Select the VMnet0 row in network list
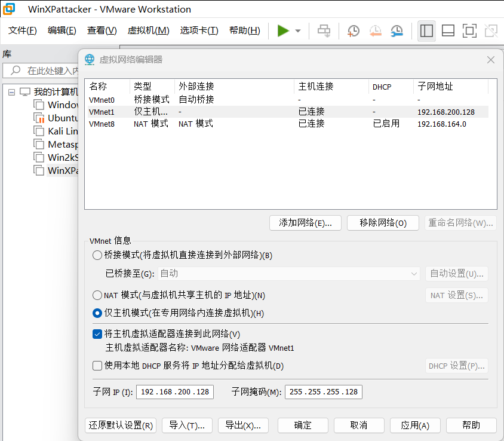This screenshot has width=504, height=441. coord(288,100)
